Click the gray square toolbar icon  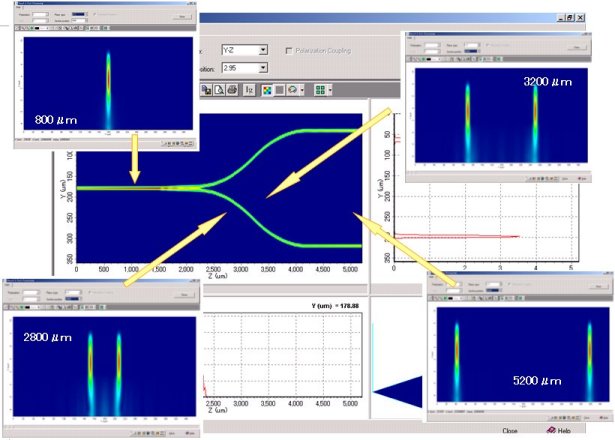[280, 89]
